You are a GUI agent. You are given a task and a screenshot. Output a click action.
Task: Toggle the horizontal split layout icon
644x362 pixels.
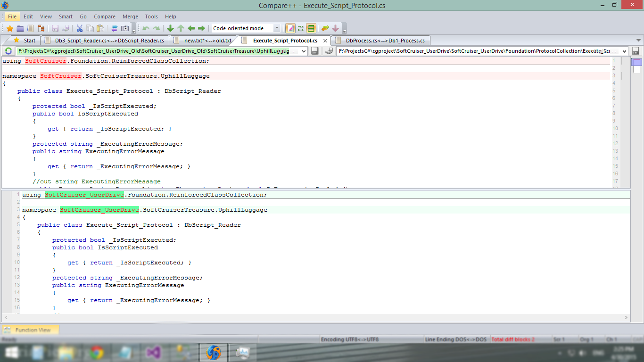click(311, 28)
